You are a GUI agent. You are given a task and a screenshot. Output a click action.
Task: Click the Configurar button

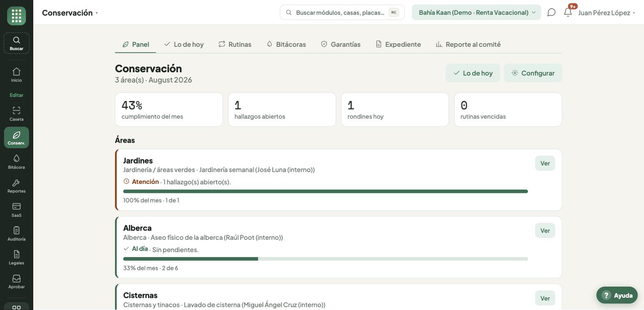click(x=533, y=73)
